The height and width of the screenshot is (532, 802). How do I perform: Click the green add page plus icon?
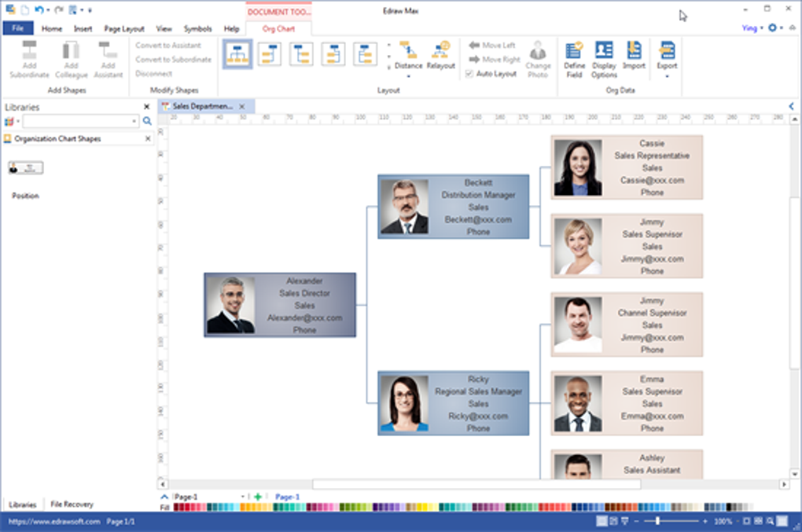pos(258,496)
